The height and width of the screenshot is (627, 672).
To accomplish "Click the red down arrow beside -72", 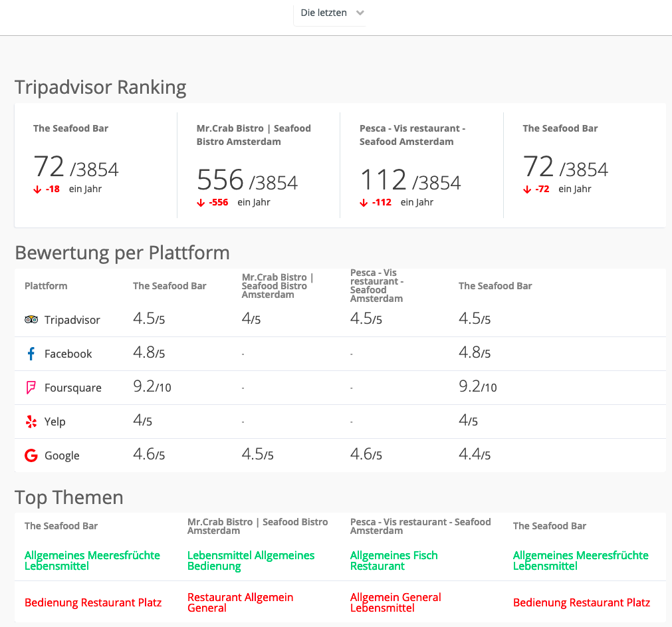I will (x=527, y=189).
